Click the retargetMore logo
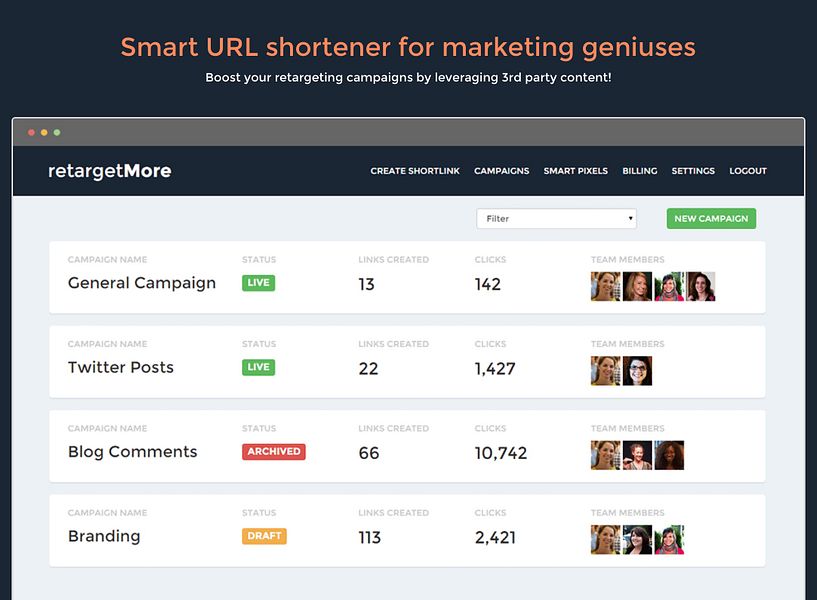 [109, 171]
